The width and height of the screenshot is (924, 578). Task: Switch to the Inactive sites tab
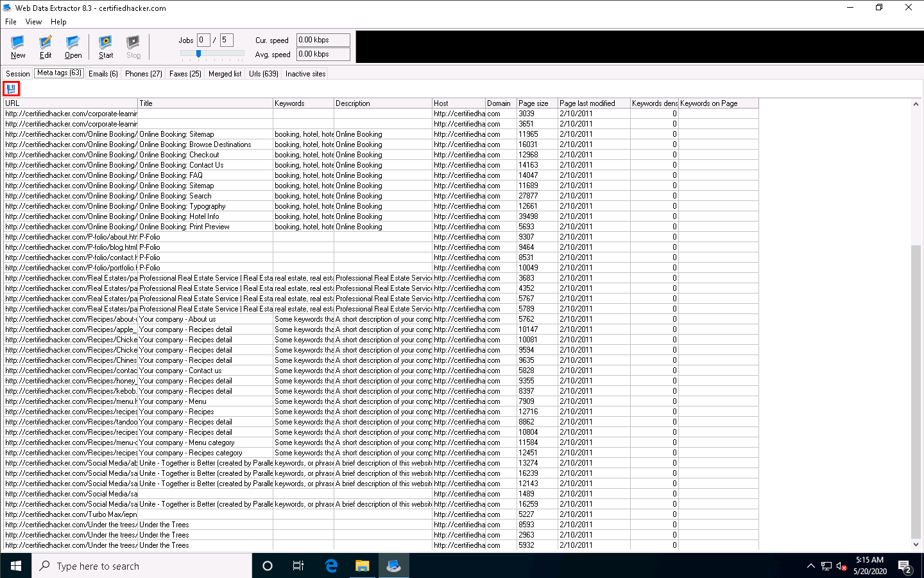click(305, 74)
